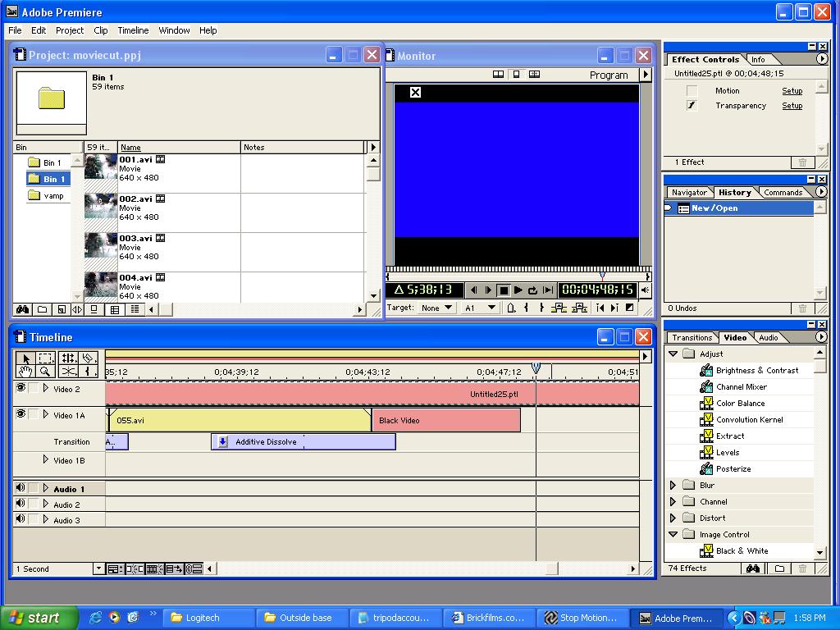
Task: Activate the Selection arrow tool
Action: pyautogui.click(x=25, y=358)
